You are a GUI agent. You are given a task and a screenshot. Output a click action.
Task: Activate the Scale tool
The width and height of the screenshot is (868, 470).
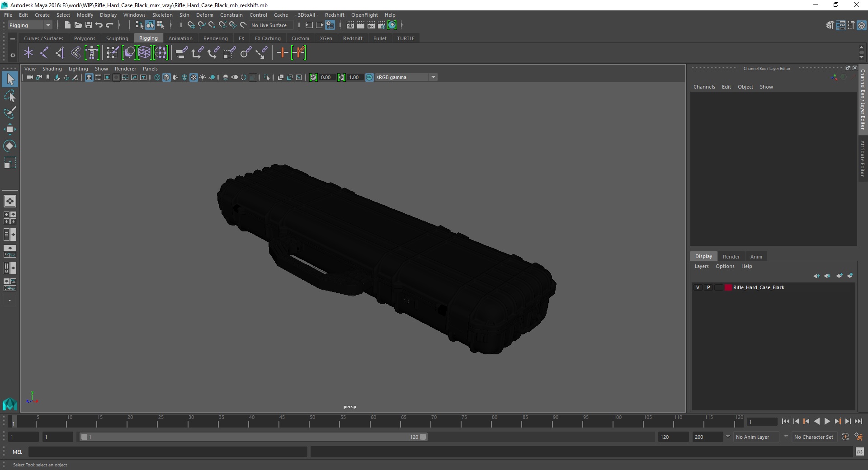(10, 162)
